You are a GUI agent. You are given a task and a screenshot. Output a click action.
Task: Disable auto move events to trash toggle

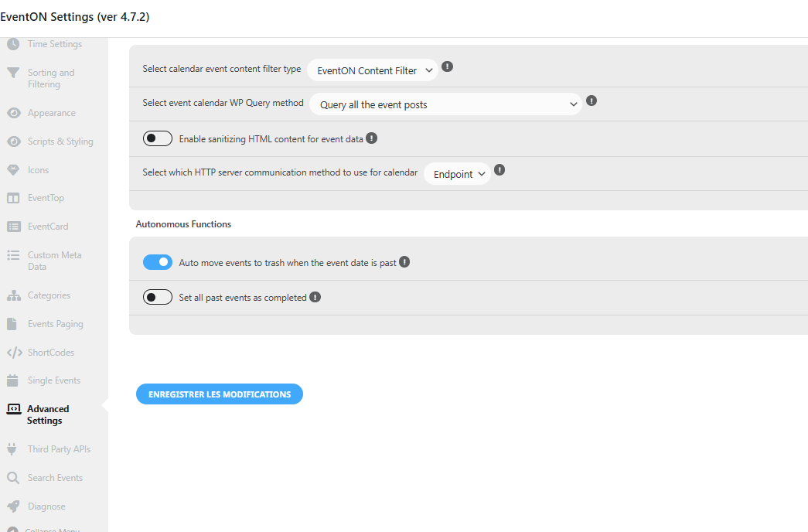(x=158, y=262)
